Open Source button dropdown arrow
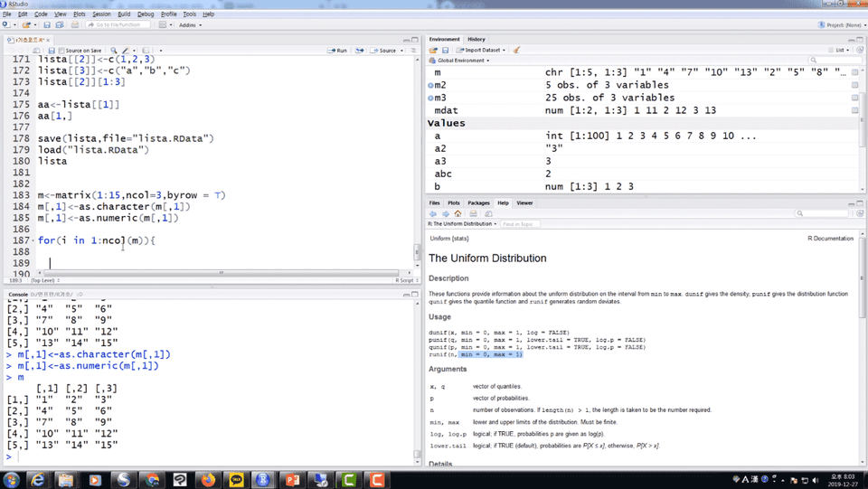The height and width of the screenshot is (489, 868). 401,51
